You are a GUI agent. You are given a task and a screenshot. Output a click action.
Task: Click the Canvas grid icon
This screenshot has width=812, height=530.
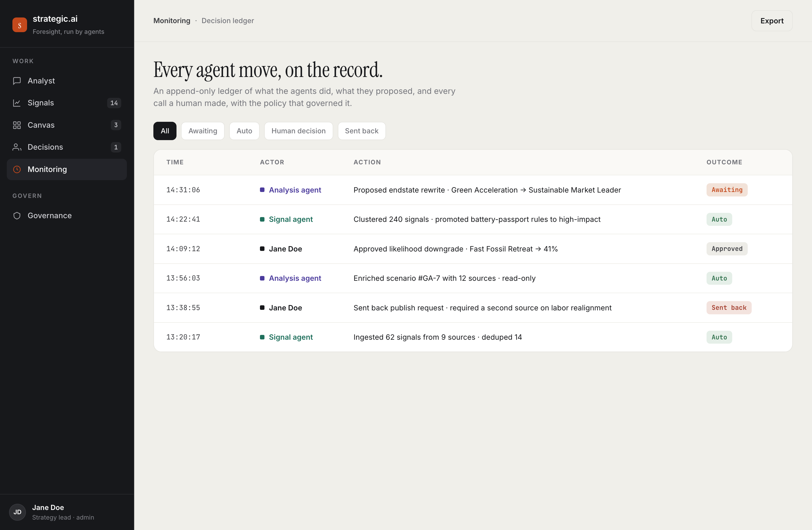(17, 125)
